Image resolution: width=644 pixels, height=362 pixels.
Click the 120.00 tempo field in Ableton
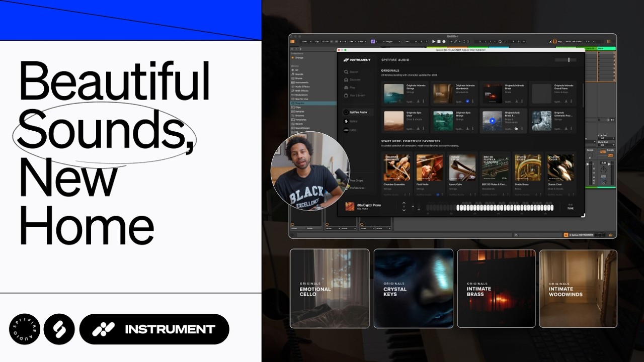325,41
